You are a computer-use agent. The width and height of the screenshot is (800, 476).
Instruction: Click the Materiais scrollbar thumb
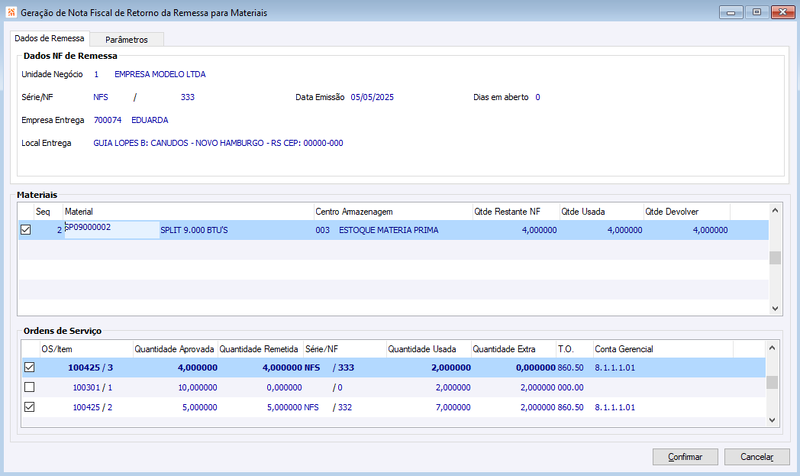coord(775,258)
